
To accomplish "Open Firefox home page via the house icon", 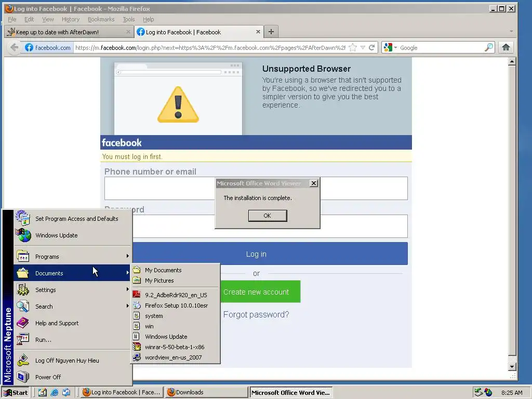I will point(506,47).
